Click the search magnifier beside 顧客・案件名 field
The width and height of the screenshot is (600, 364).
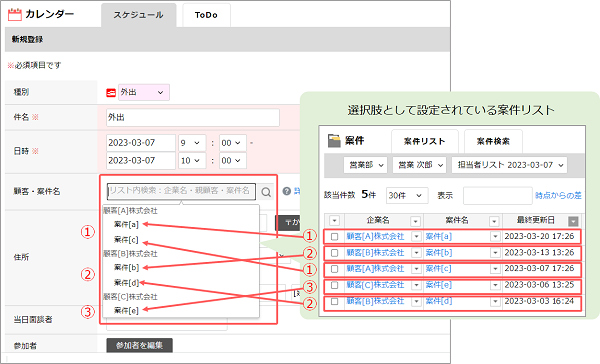(x=266, y=192)
